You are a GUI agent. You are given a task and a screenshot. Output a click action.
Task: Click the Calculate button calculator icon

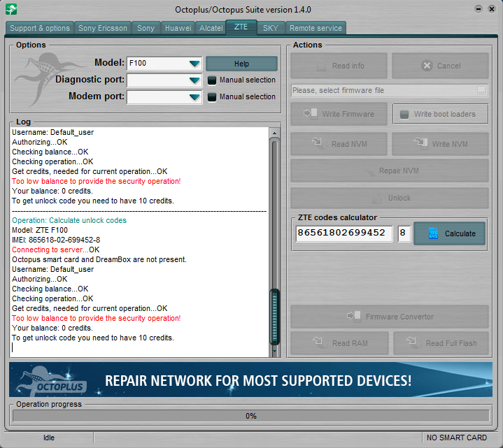(x=433, y=233)
